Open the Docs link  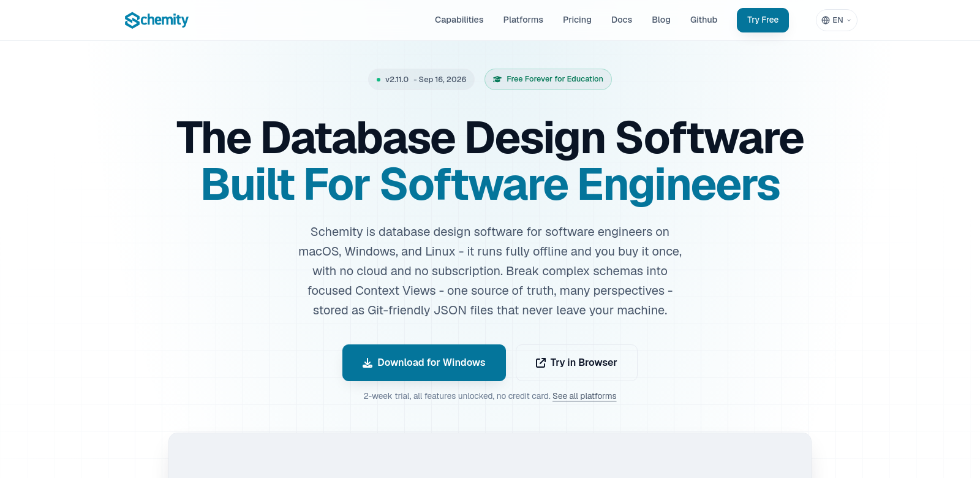click(622, 20)
